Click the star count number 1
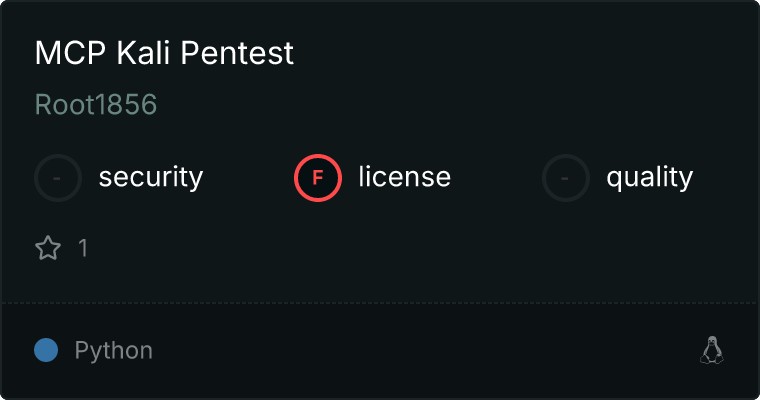Image resolution: width=760 pixels, height=400 pixels. [83, 248]
